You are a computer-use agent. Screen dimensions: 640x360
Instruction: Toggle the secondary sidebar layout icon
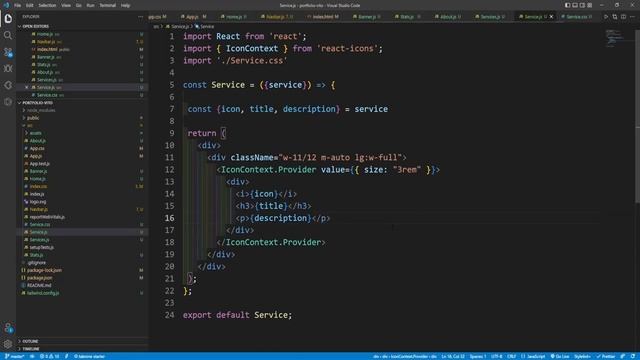pyautogui.click(x=582, y=5)
